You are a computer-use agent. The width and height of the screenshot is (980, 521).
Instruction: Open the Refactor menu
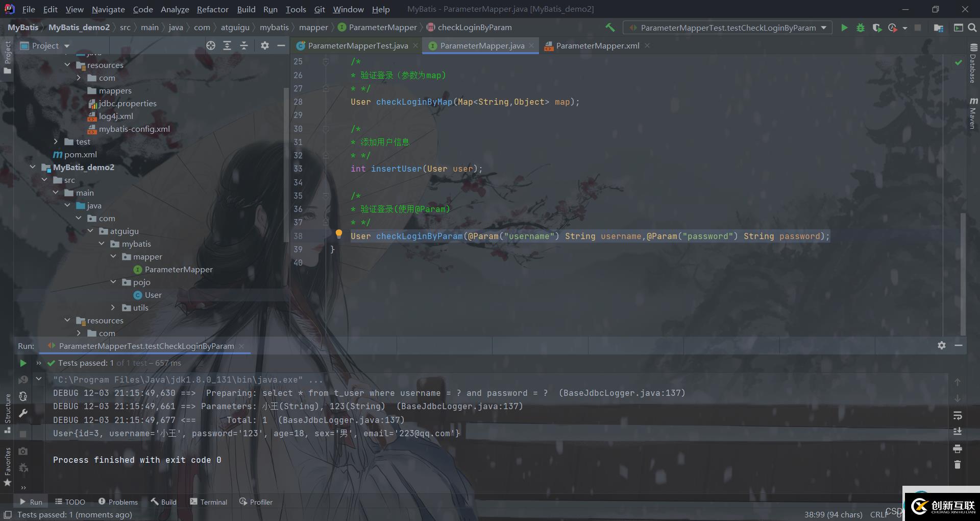coord(212,9)
